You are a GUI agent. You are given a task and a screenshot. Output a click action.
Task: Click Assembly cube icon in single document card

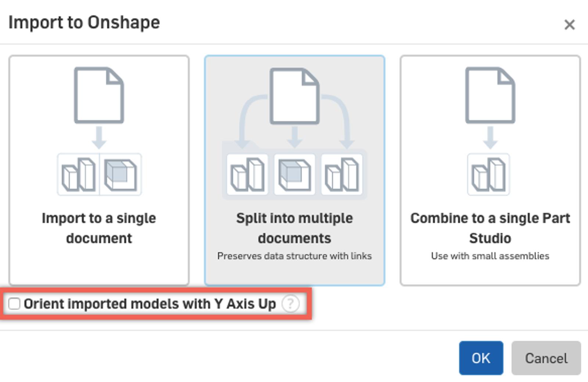coord(121,174)
